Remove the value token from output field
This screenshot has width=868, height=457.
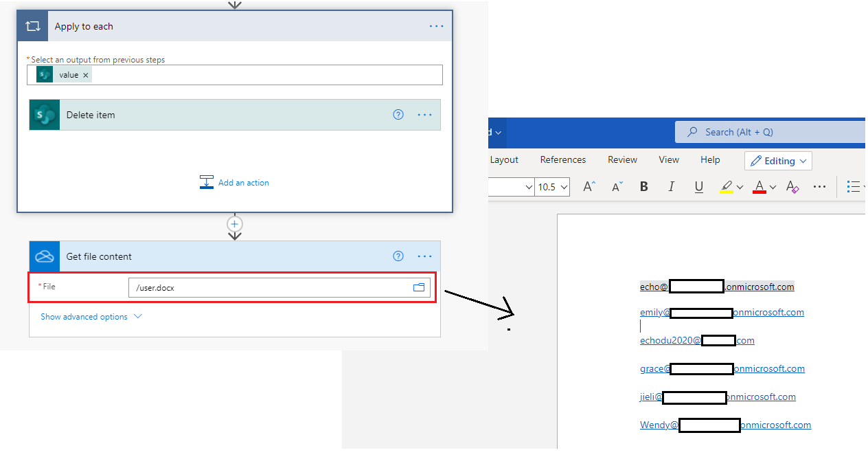86,75
